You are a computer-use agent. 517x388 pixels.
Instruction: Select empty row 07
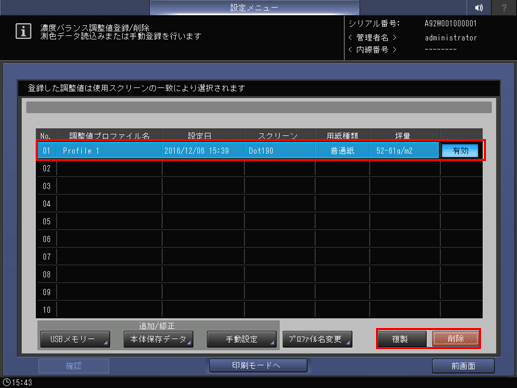point(259,257)
